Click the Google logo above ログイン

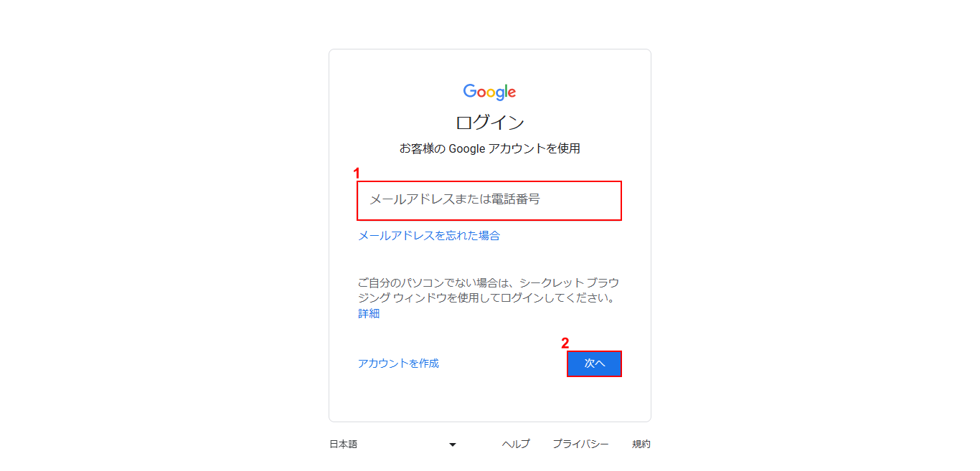[x=490, y=92]
